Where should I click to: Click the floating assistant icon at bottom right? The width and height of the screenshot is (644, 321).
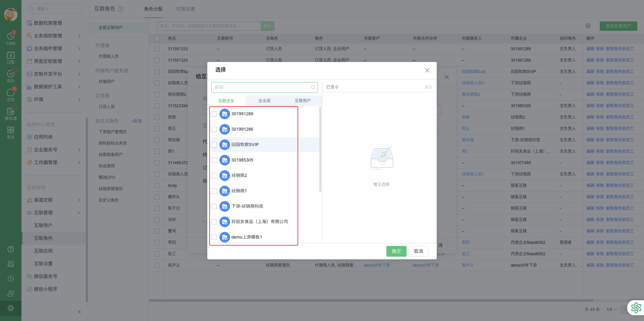point(636,308)
